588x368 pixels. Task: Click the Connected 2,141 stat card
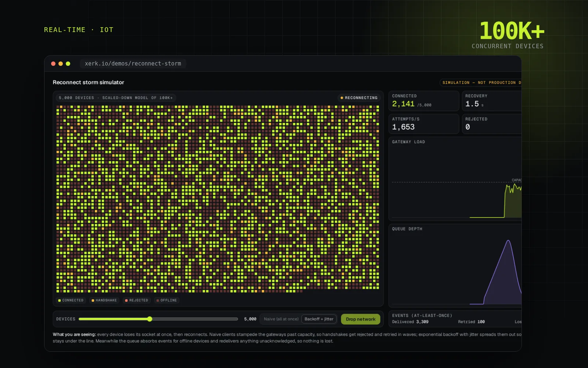coord(424,101)
